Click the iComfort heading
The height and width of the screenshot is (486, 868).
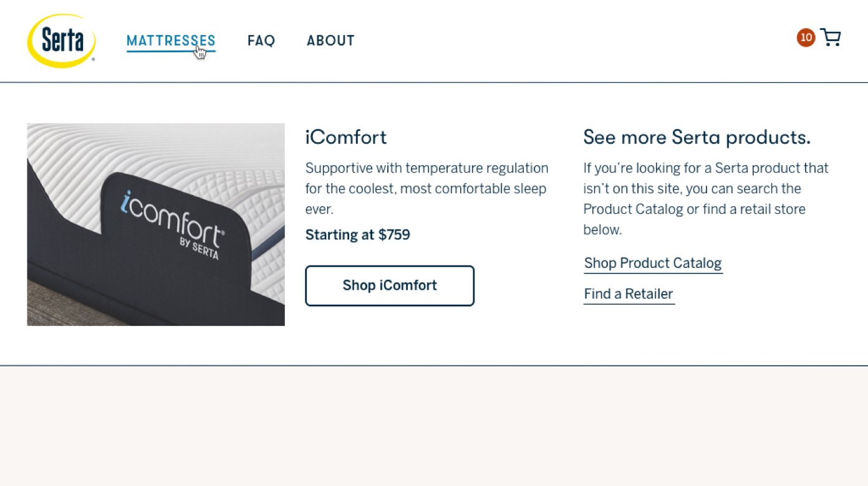[x=345, y=137]
